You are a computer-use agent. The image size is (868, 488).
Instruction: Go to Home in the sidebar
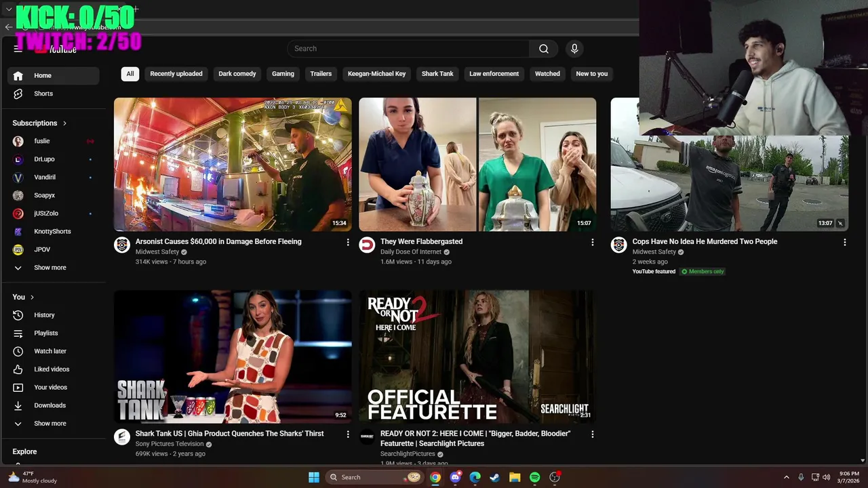pyautogui.click(x=54, y=76)
